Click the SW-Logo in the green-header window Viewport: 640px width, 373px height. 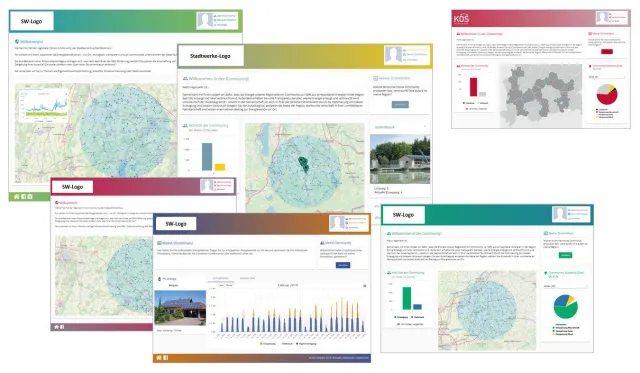tap(31, 21)
